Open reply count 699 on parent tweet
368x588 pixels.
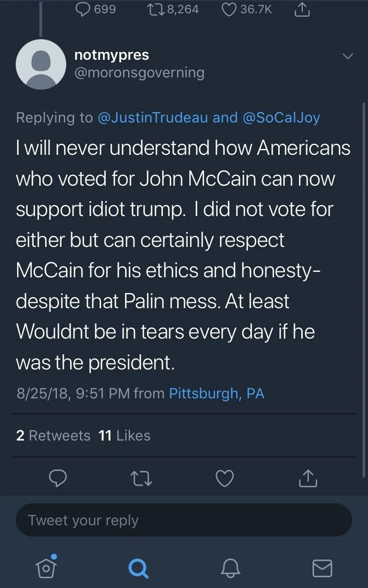[96, 9]
